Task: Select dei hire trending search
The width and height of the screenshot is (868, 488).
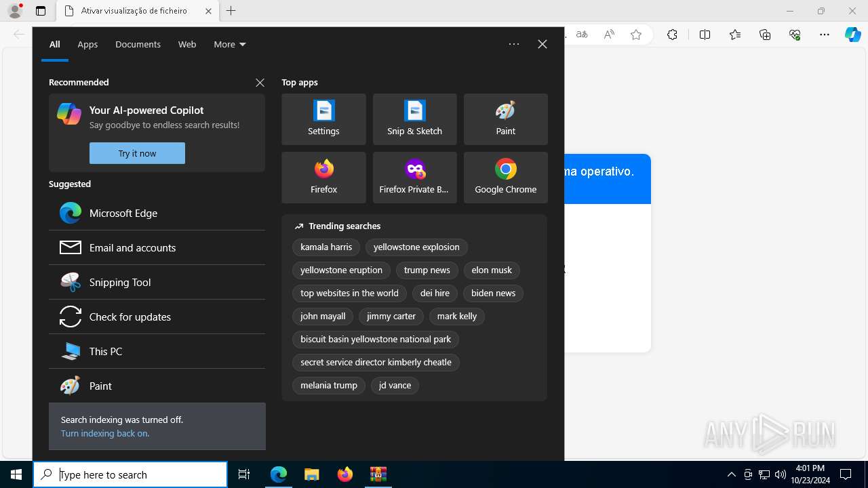Action: coord(435,293)
